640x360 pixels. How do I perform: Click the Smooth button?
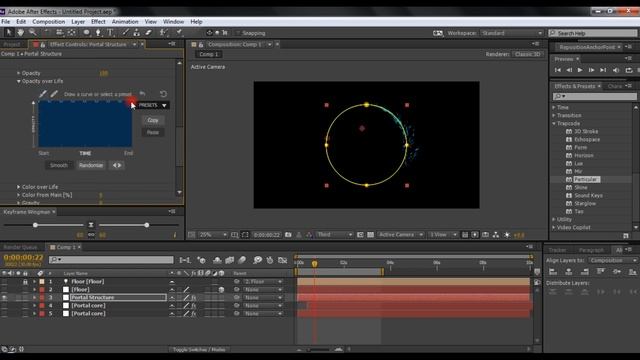(x=59, y=165)
